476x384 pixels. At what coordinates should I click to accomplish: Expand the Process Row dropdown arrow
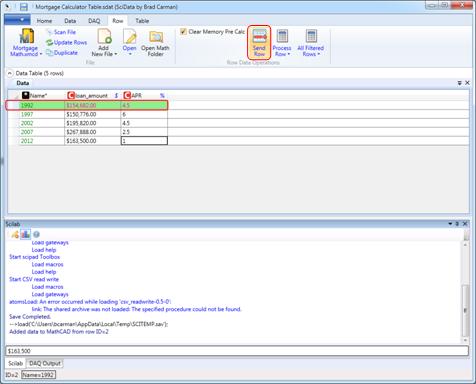[289, 54]
